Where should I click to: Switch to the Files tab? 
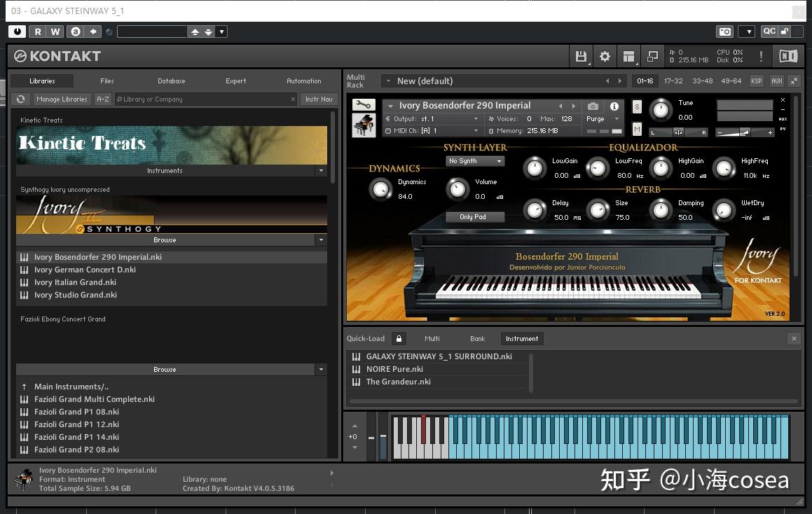click(x=106, y=81)
